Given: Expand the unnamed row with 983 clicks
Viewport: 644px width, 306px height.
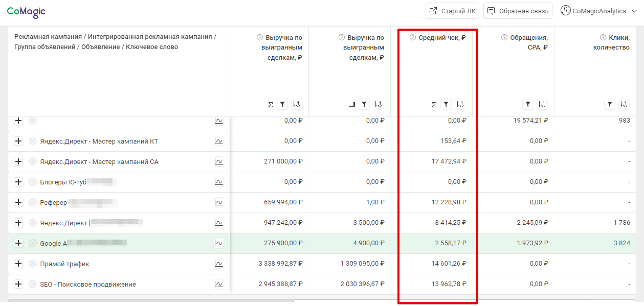Looking at the screenshot, I should click(x=18, y=121).
